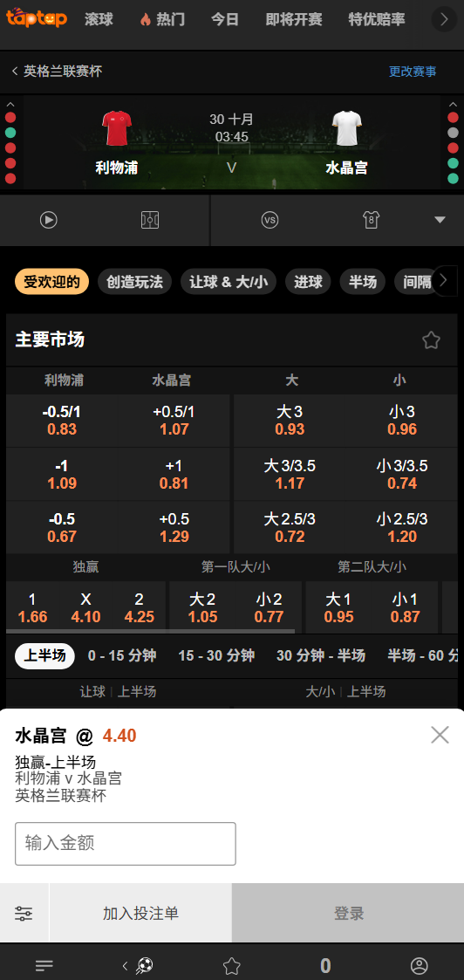Pick 大 3/3.5 at 1.17
Viewport: 464px width, 980px height.
tap(290, 475)
